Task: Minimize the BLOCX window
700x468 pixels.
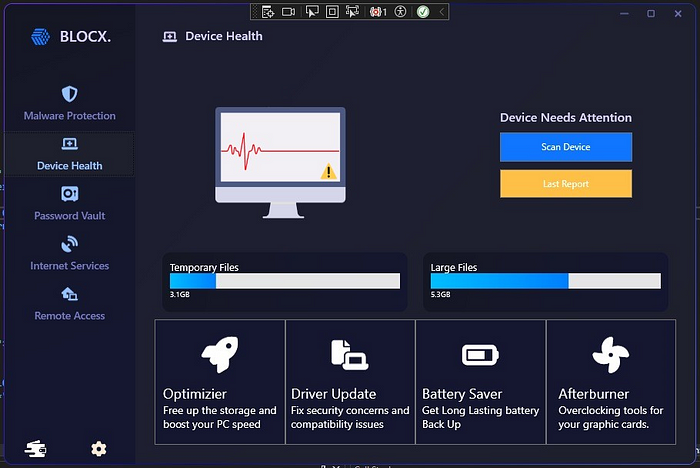Action: point(624,14)
